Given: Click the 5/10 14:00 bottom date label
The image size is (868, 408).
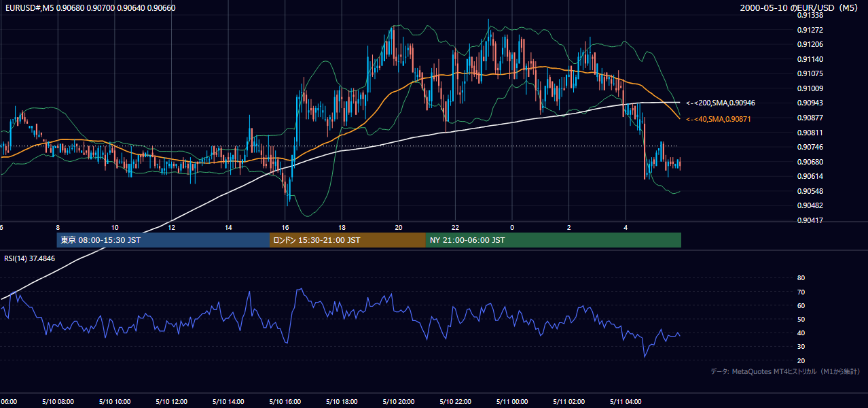Looking at the screenshot, I should coord(228,402).
